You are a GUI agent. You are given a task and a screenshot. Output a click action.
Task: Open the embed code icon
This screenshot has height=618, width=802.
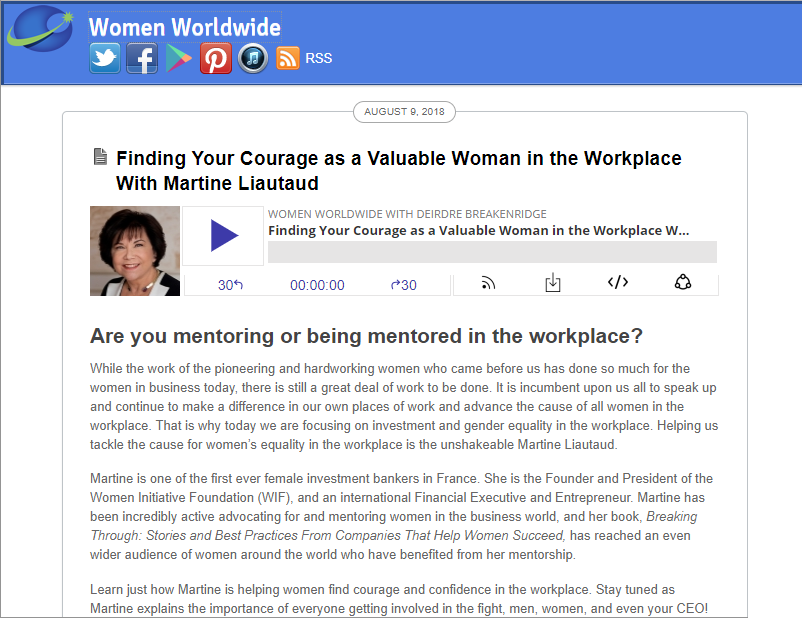[x=618, y=282]
